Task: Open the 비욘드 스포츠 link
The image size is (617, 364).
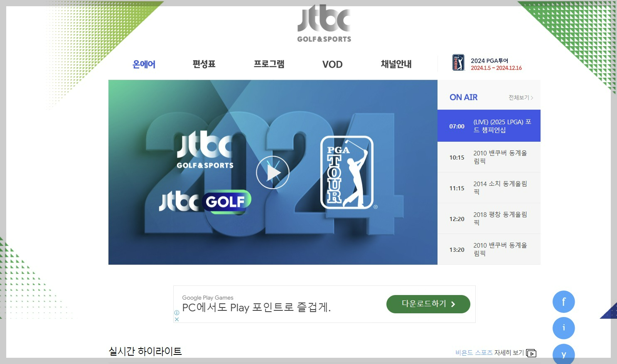Action: pyautogui.click(x=474, y=353)
